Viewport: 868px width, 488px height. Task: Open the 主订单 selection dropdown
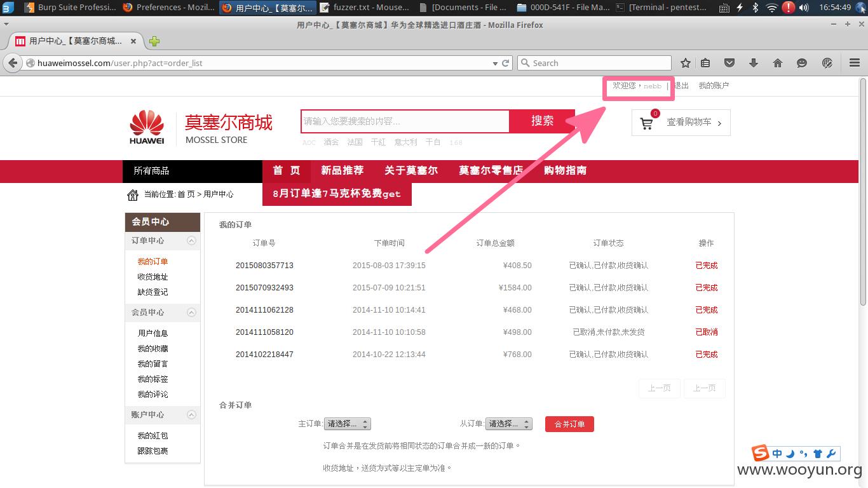347,424
